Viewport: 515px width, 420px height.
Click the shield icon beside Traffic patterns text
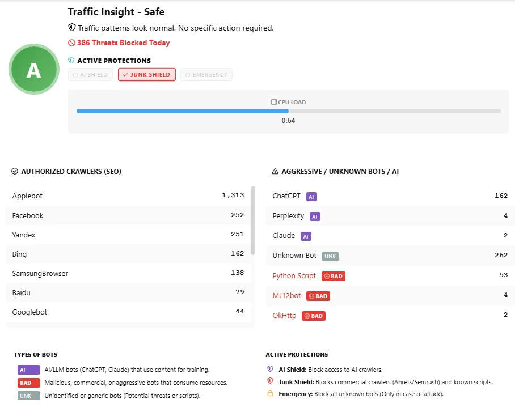point(71,27)
